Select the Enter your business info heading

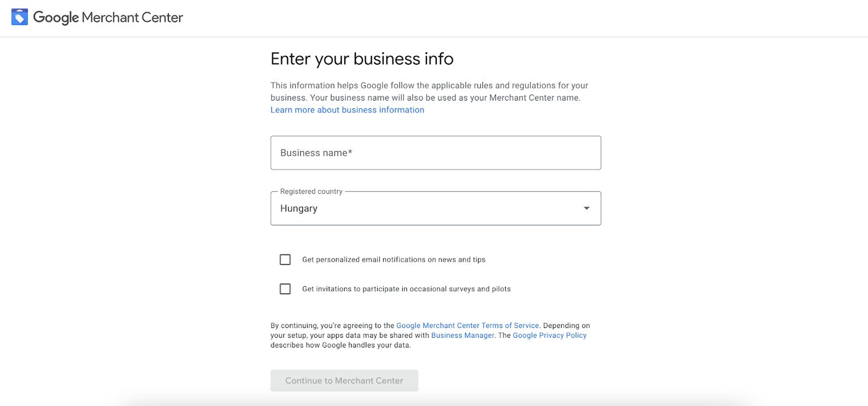[362, 59]
